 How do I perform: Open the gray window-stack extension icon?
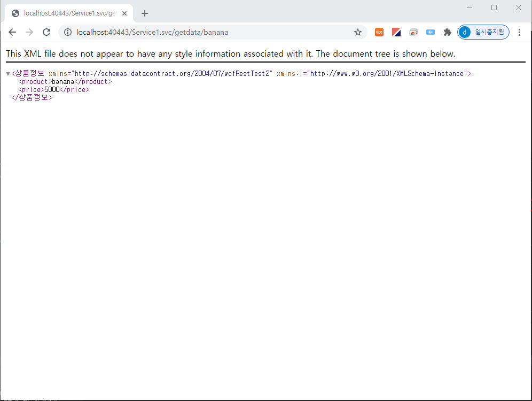click(x=413, y=32)
